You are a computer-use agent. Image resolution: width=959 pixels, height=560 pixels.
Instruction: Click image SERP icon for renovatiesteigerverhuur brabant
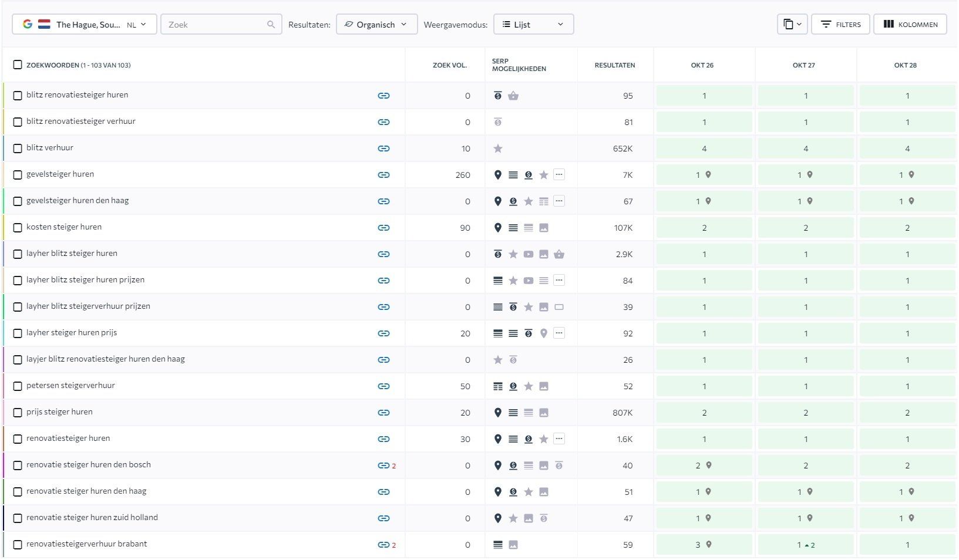513,545
